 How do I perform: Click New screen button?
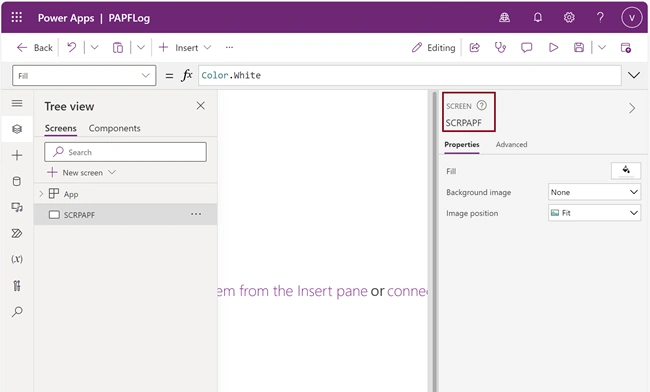click(x=81, y=172)
